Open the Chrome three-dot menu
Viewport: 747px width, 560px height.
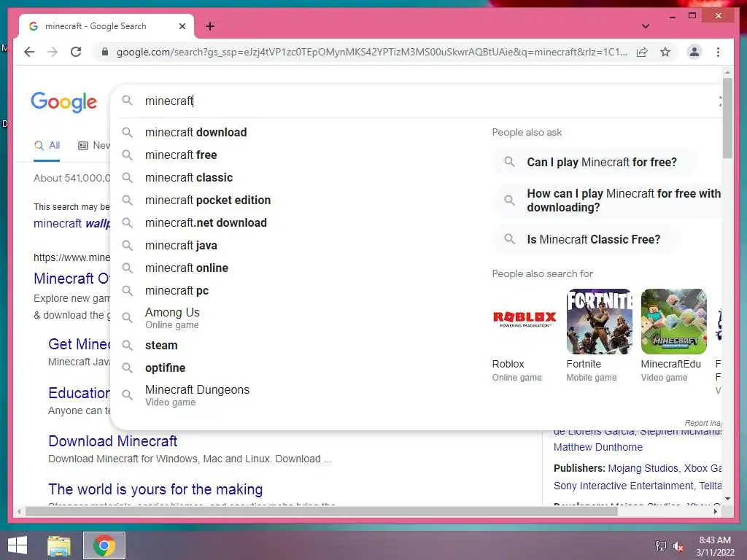click(x=718, y=52)
